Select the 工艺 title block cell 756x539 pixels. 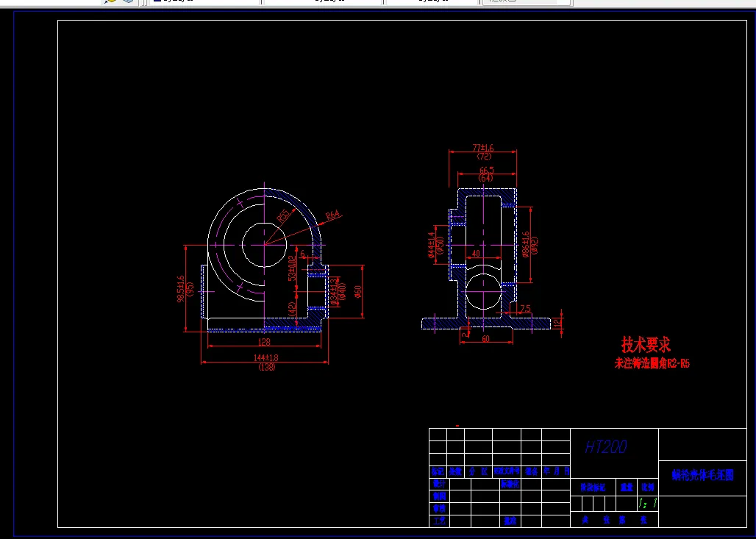pyautogui.click(x=439, y=521)
